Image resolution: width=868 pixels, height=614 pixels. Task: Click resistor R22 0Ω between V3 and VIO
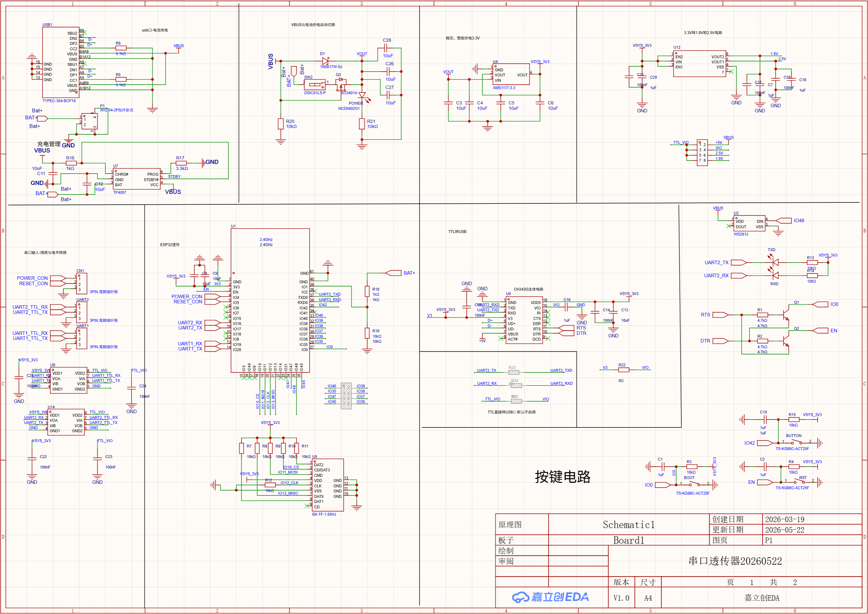coord(624,370)
